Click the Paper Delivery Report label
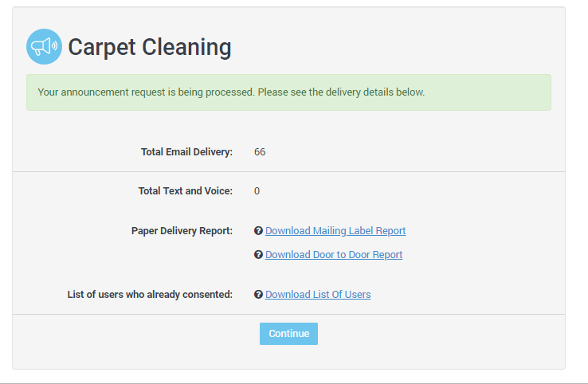588x384 pixels. (182, 231)
